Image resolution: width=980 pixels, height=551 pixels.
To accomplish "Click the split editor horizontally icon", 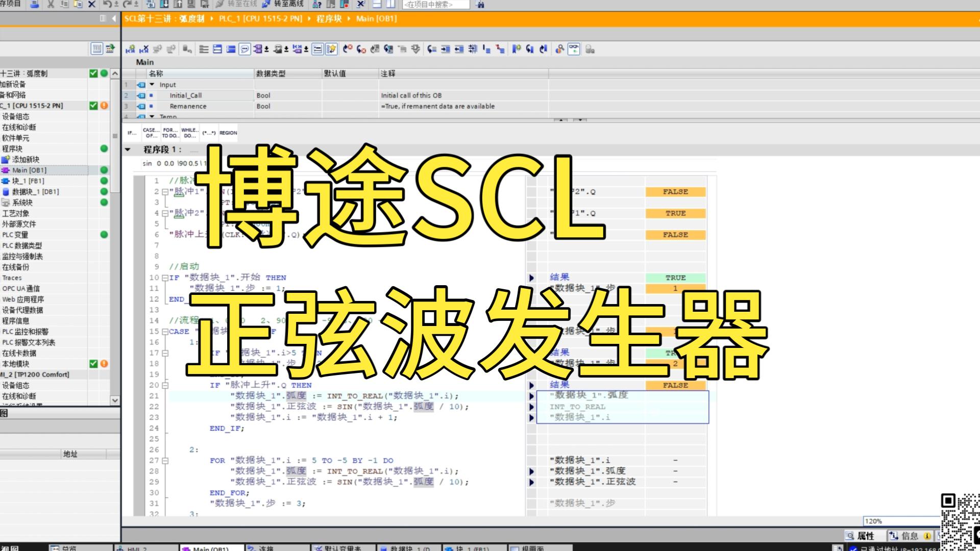I will click(377, 4).
